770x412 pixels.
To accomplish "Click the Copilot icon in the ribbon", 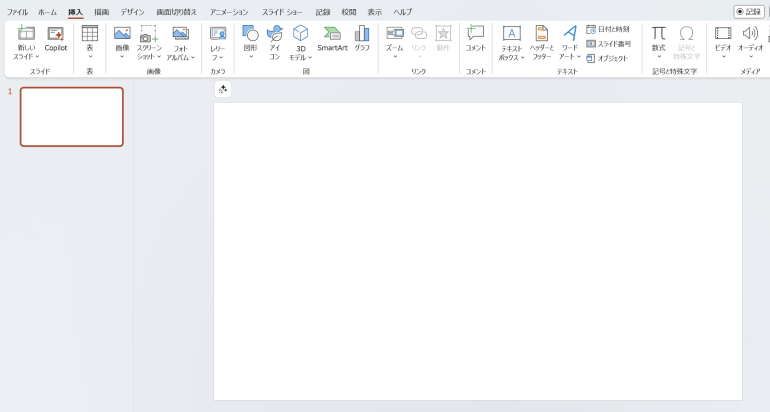I will coord(55,39).
